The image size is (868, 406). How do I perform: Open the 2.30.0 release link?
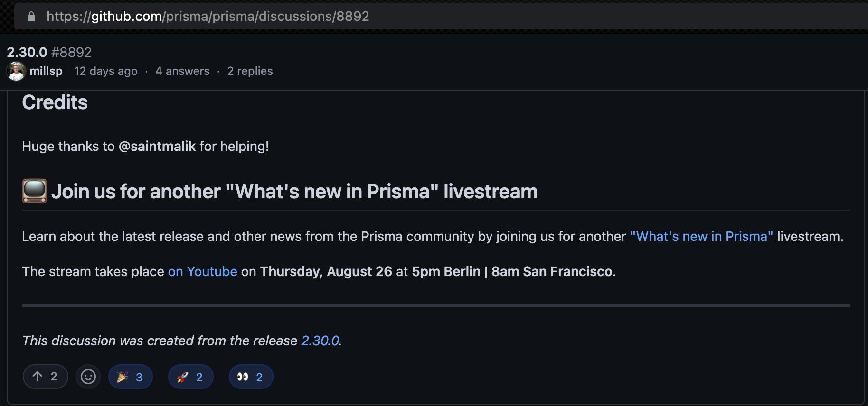[320, 341]
